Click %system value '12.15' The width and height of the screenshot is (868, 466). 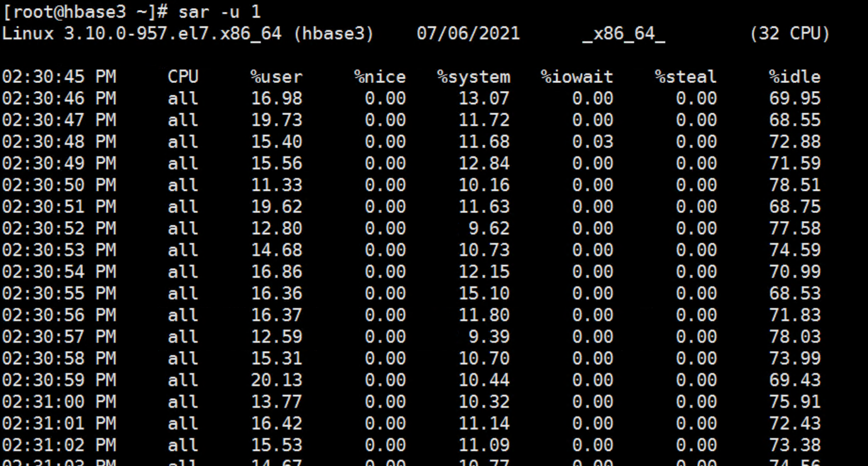(x=484, y=272)
